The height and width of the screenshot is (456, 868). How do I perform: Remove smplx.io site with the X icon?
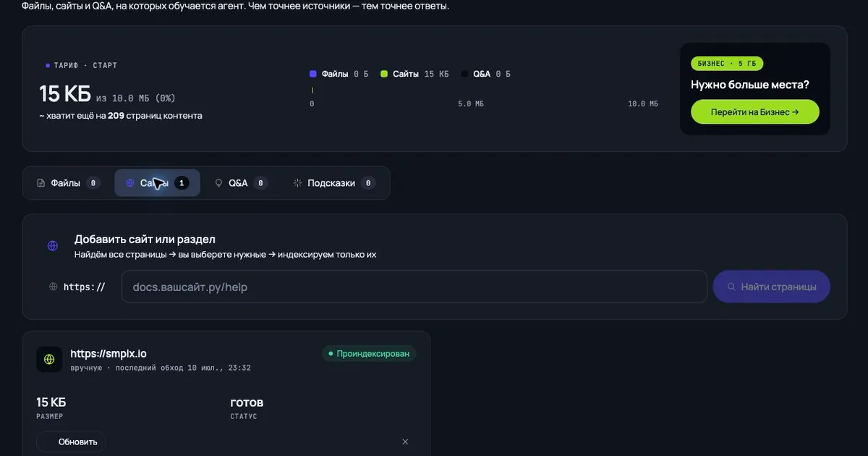pos(405,442)
